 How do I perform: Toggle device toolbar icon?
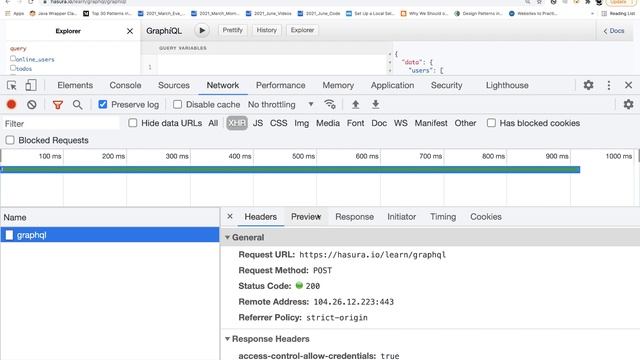tap(31, 85)
